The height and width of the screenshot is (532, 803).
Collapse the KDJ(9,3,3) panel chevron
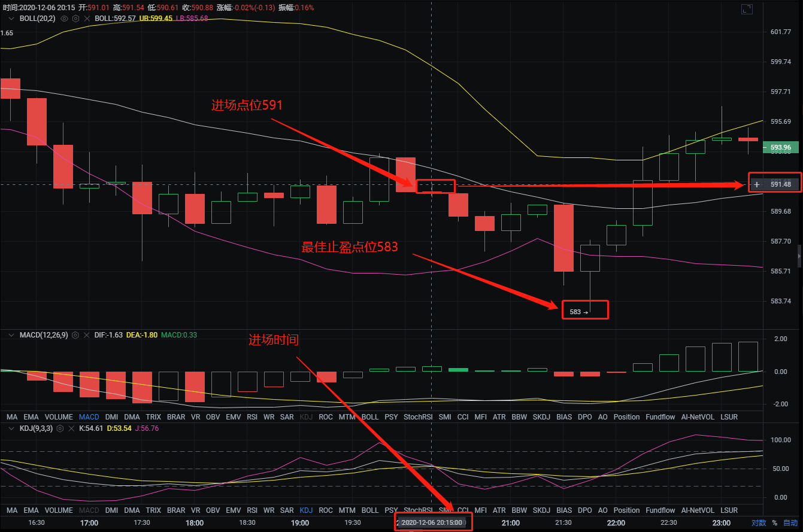click(11, 428)
